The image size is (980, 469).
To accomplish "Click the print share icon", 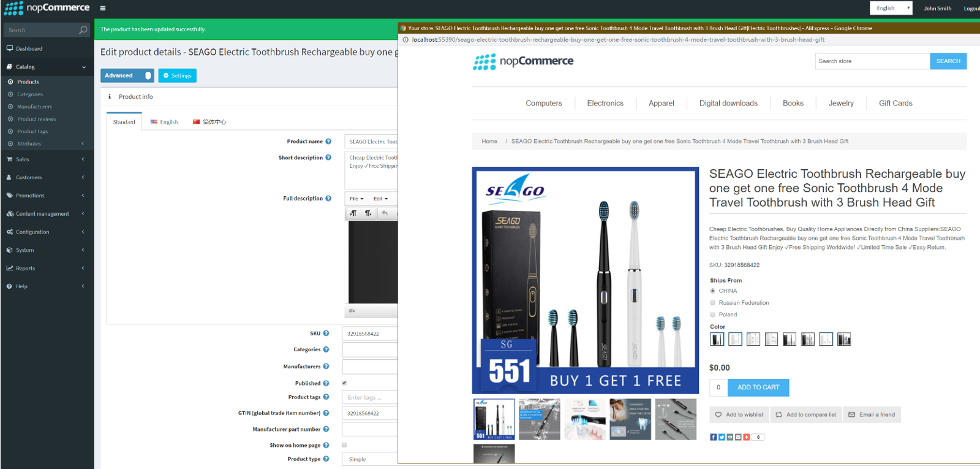I will click(x=730, y=437).
